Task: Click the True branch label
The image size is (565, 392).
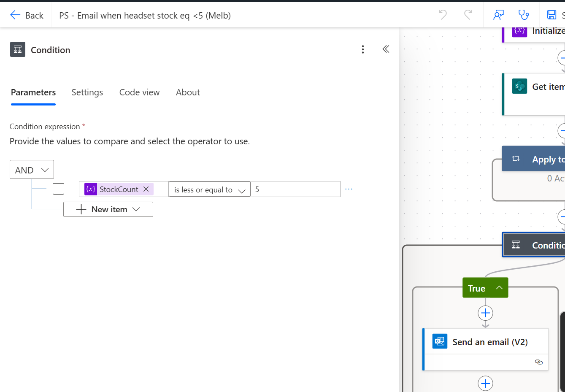Action: point(476,288)
